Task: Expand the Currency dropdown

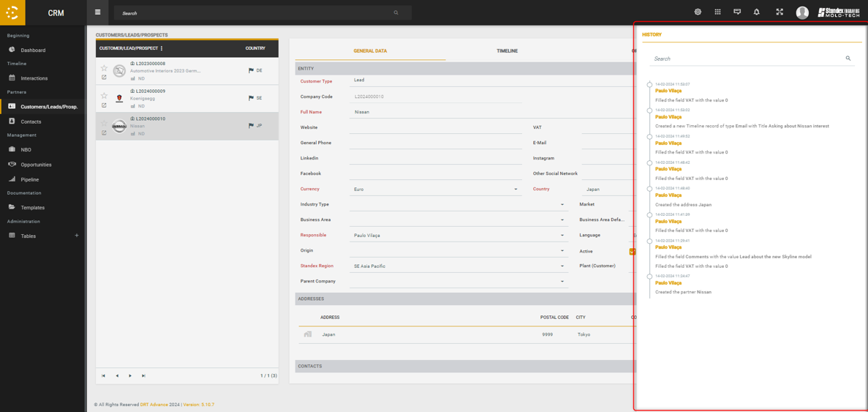Action: point(516,190)
